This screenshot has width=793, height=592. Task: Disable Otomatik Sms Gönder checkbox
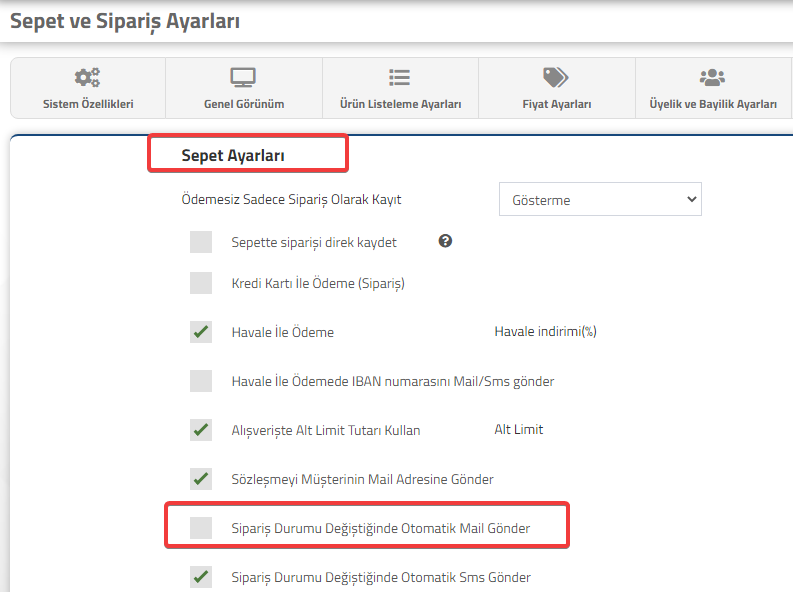tap(201, 577)
